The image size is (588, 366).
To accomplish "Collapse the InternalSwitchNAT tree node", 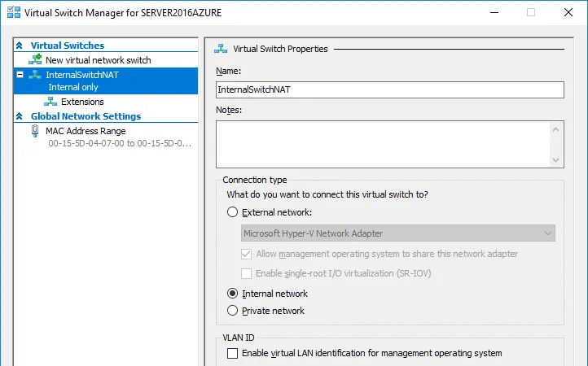I will click(x=20, y=74).
